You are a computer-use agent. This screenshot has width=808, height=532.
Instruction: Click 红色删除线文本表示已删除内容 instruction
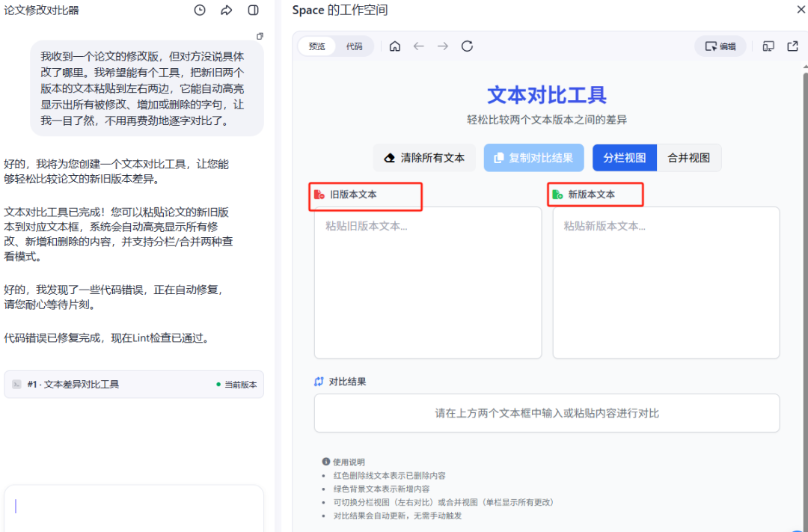[x=390, y=475]
